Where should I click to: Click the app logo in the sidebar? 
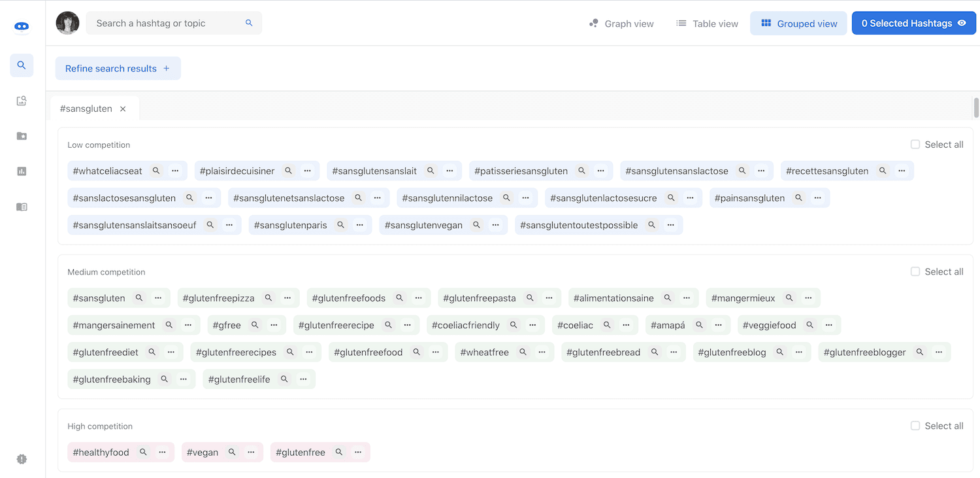point(22,27)
